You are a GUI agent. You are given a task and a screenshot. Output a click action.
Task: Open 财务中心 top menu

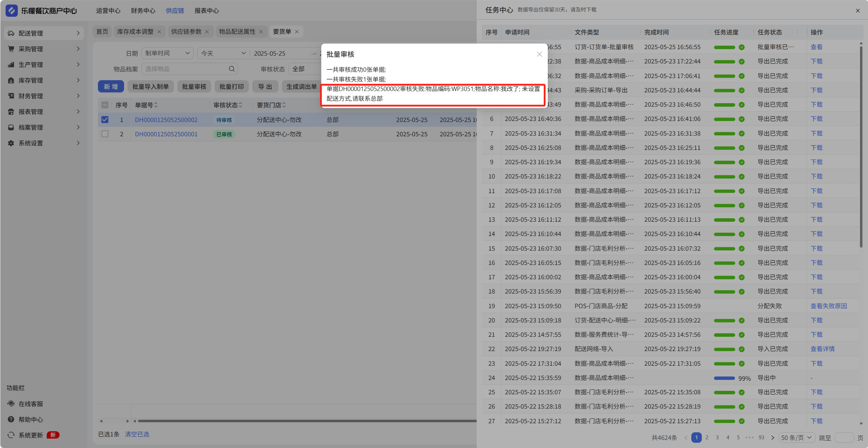pos(143,10)
